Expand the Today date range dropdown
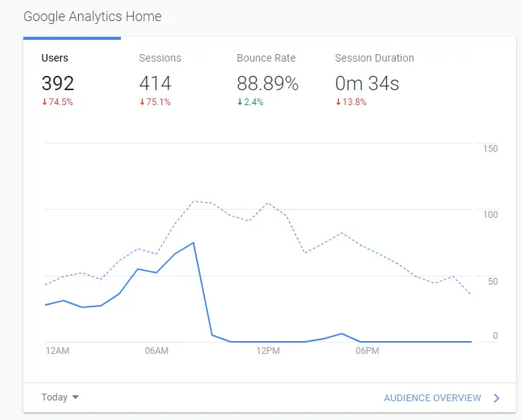Screen dimensions: 522x420 coord(60,397)
